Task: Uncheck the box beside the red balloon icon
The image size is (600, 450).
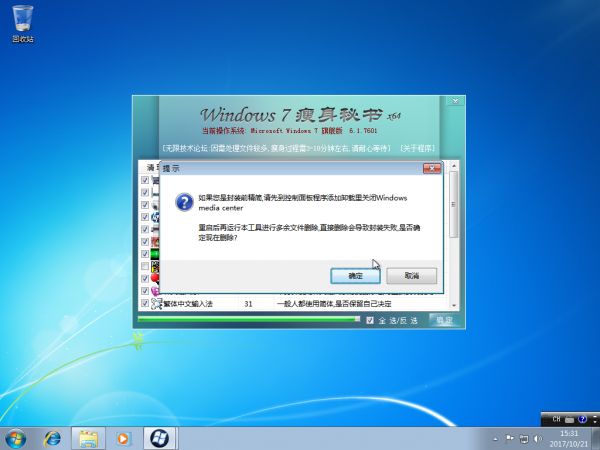Action: (x=145, y=278)
